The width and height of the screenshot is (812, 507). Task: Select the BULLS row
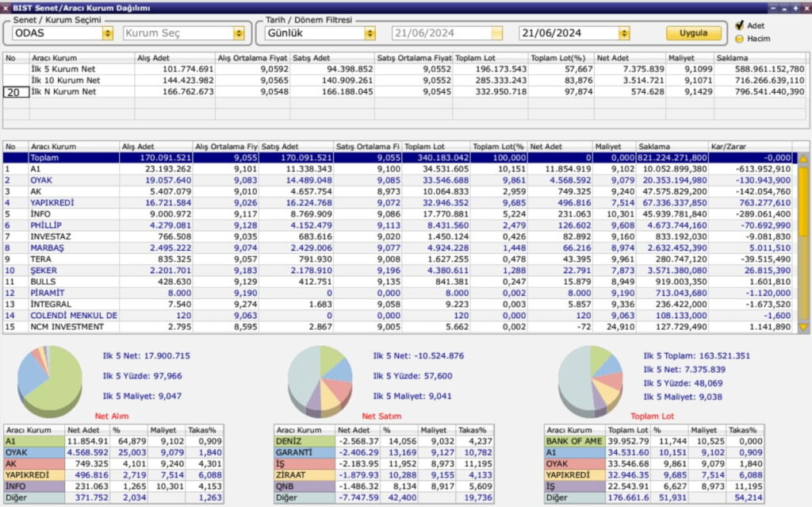click(x=398, y=282)
